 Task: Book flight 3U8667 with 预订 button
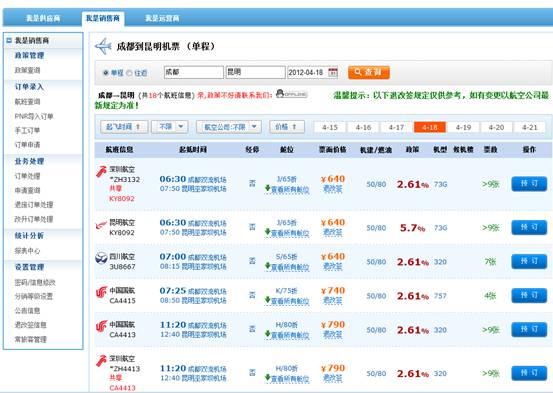tap(529, 261)
